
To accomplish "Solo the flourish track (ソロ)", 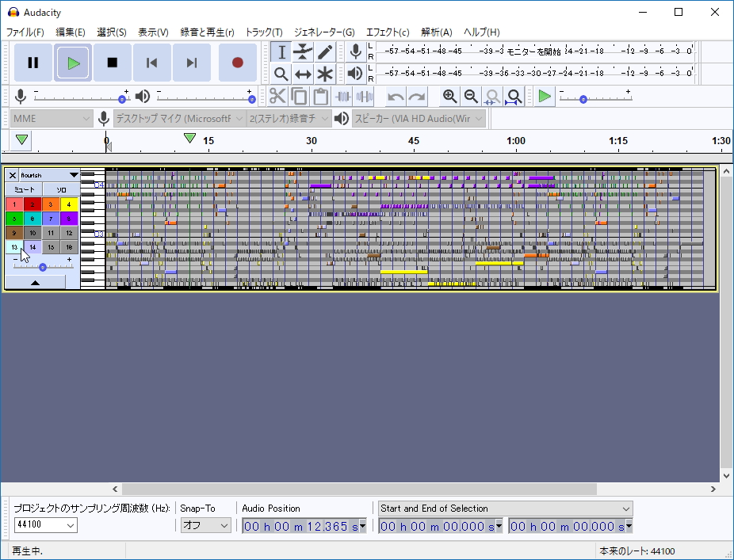I will pyautogui.click(x=61, y=189).
